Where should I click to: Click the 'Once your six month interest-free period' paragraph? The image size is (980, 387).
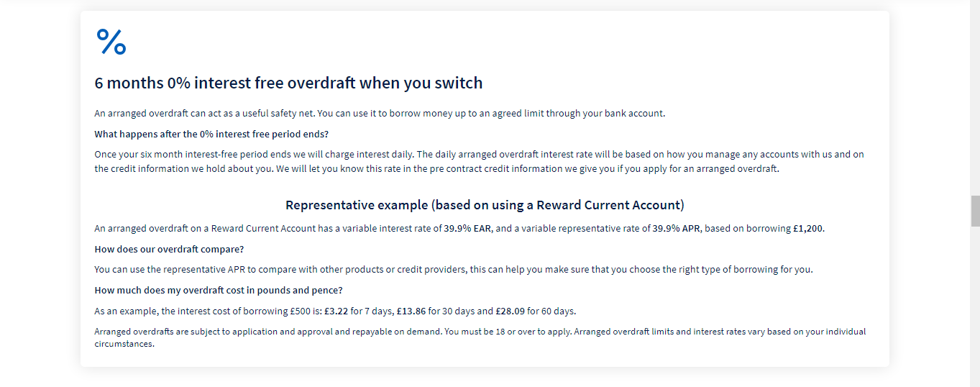pos(479,162)
